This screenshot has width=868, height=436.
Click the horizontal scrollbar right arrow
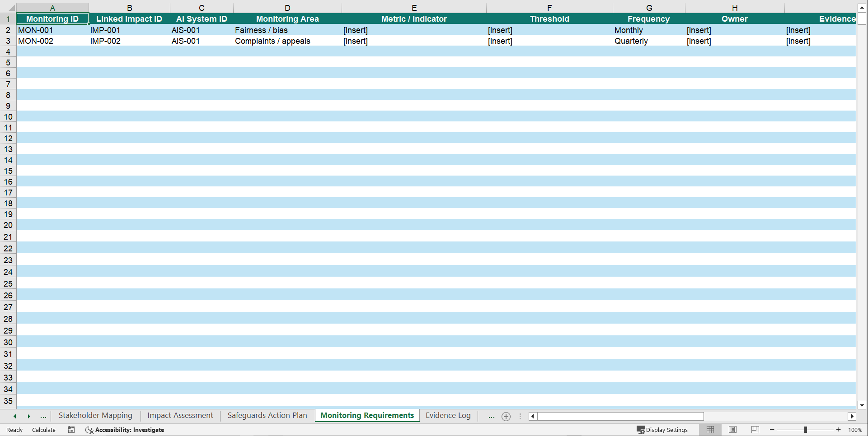(x=852, y=416)
